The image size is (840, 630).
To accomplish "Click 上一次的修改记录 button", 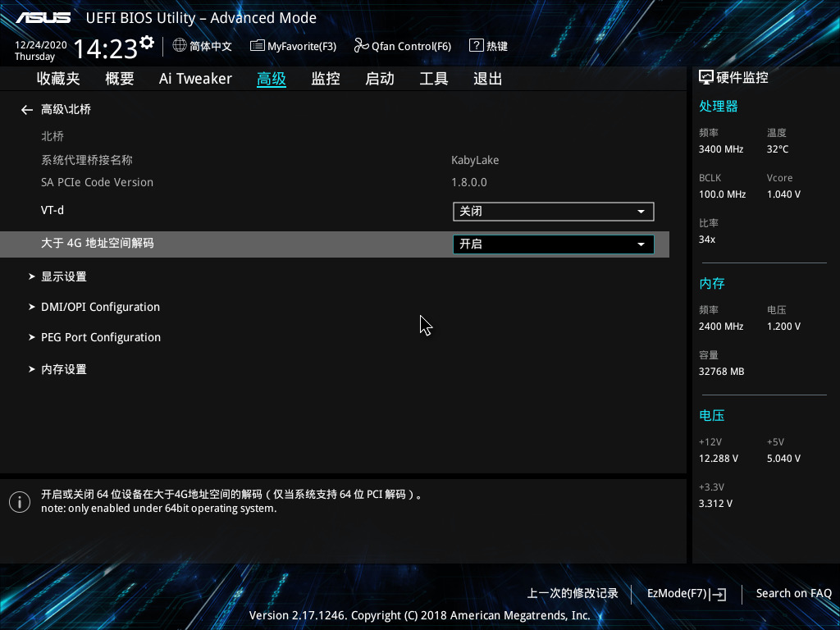I will pyautogui.click(x=573, y=594).
